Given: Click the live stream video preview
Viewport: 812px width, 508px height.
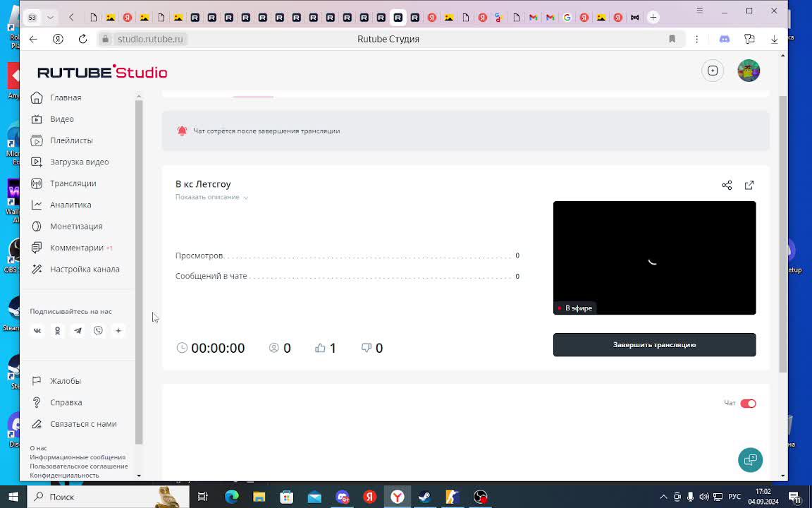Looking at the screenshot, I should (655, 258).
